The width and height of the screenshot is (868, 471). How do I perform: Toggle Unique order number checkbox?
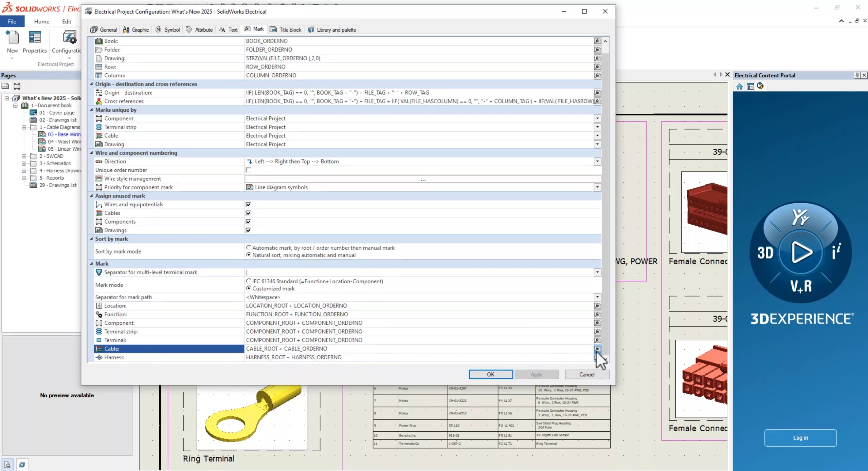[248, 170]
